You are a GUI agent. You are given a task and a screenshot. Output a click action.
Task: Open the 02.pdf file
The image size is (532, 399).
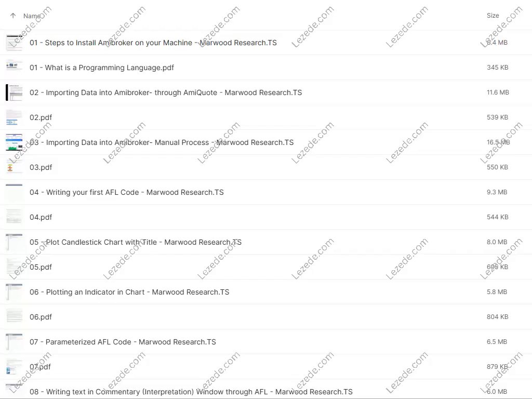click(41, 117)
